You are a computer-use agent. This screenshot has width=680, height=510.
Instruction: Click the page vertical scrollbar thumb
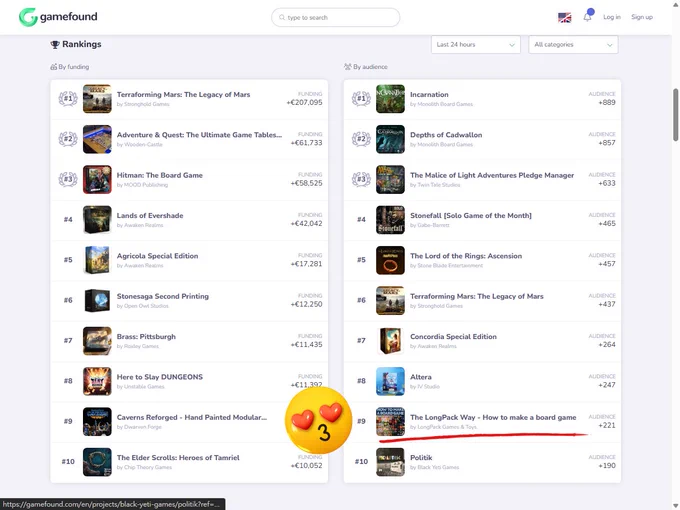(x=675, y=115)
